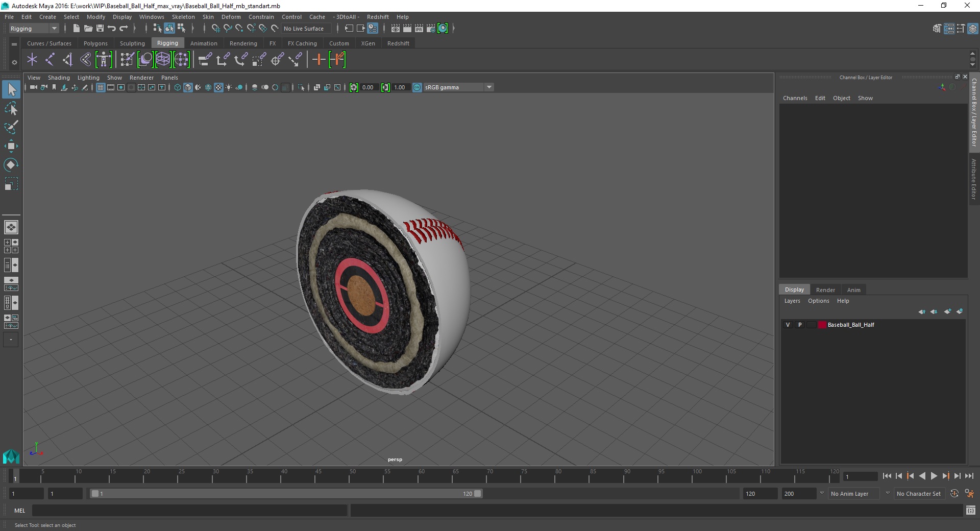The image size is (980, 531).
Task: Toggle P playback for Baseball_Ball_Half layer
Action: coord(800,325)
